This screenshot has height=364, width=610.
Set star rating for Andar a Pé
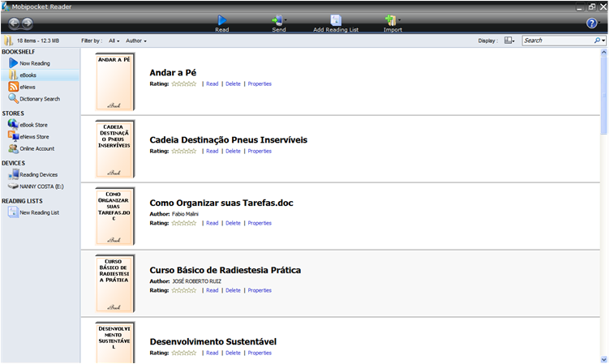[184, 84]
